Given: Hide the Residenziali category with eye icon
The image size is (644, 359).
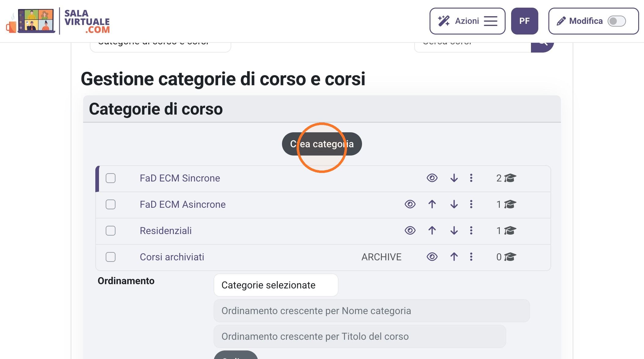Looking at the screenshot, I should click(410, 230).
